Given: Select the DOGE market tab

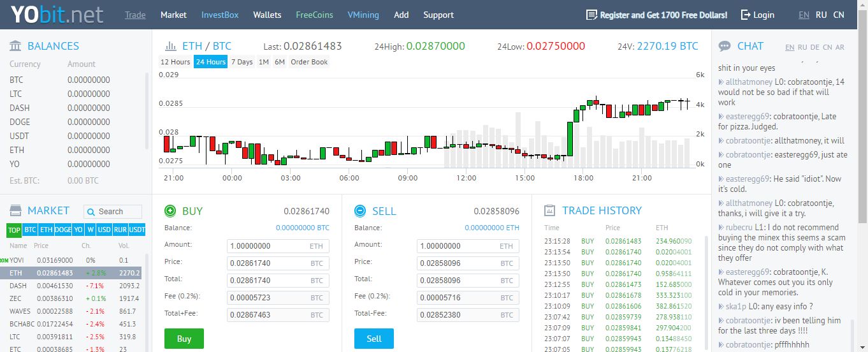Looking at the screenshot, I should (63, 230).
